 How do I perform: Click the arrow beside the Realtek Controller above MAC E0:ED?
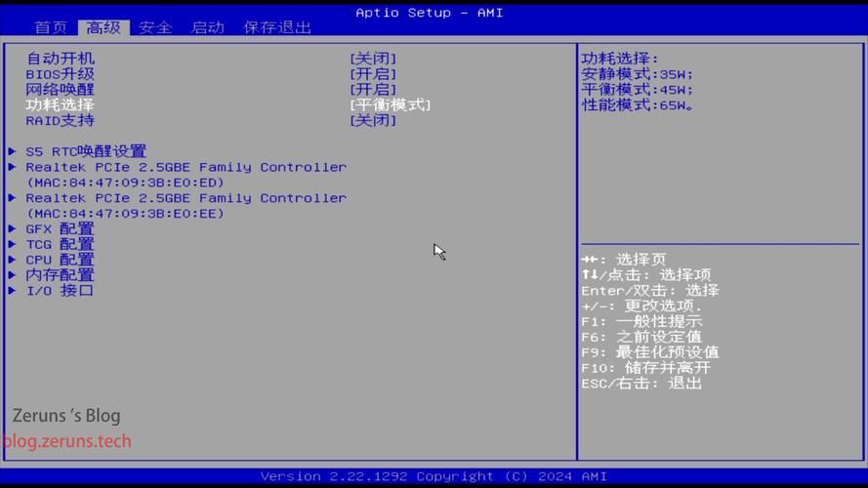pos(12,167)
